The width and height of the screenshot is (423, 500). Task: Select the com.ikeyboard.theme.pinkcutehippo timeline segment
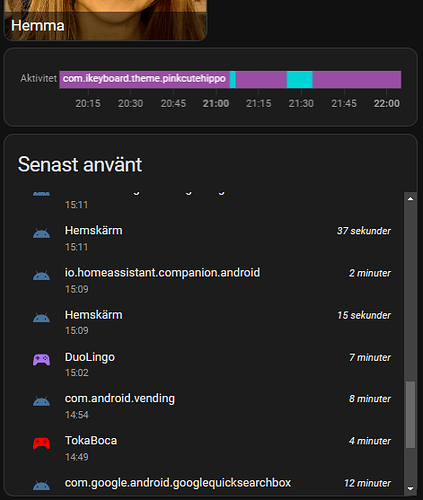pyautogui.click(x=144, y=79)
